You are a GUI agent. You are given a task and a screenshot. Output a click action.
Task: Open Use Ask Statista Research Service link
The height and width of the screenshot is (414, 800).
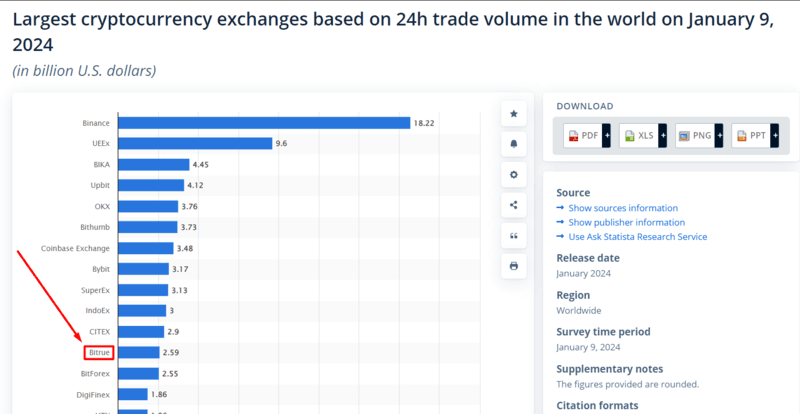coord(638,236)
